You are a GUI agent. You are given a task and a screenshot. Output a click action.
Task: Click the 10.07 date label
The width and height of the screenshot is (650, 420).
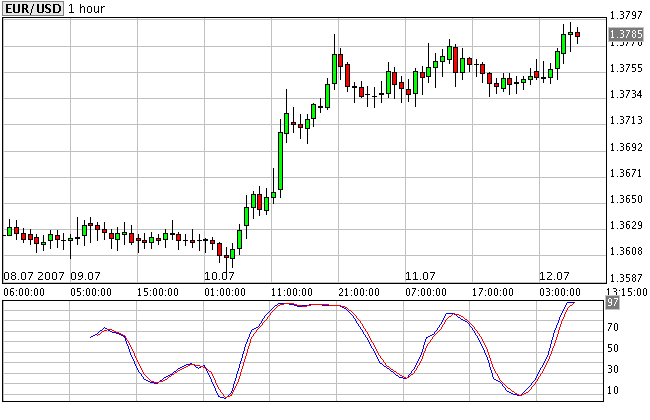click(219, 276)
